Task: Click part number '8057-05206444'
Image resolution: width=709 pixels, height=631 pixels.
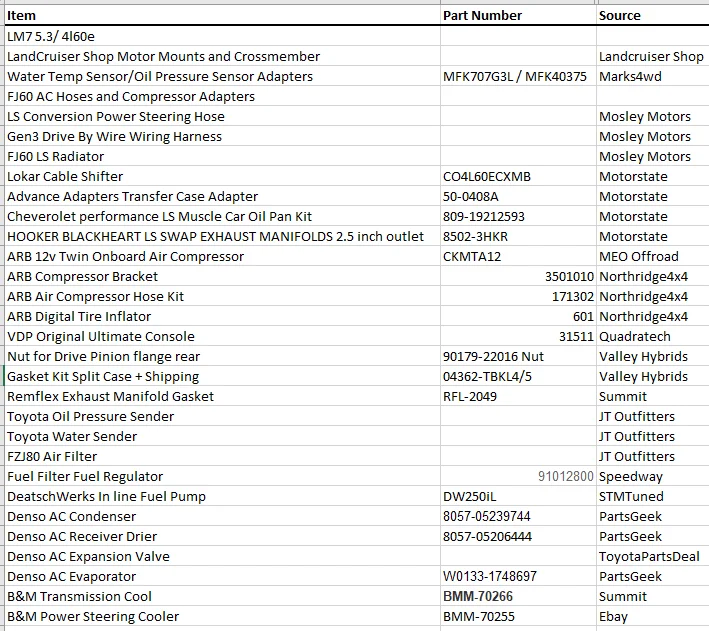Action: [518, 536]
